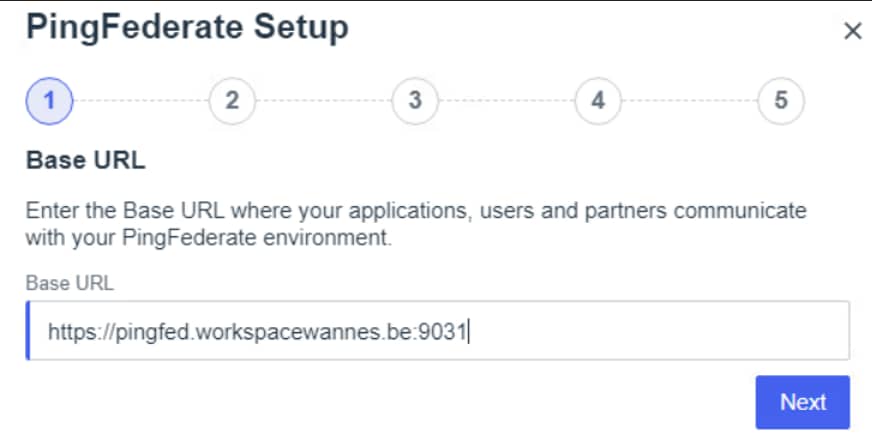Go to step 4 of setup

[x=598, y=101]
